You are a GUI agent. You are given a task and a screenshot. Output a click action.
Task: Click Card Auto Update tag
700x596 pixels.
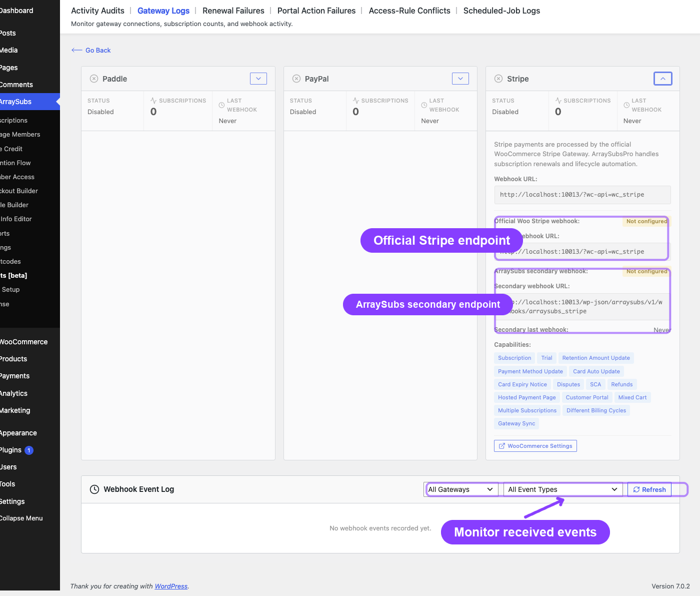(596, 371)
